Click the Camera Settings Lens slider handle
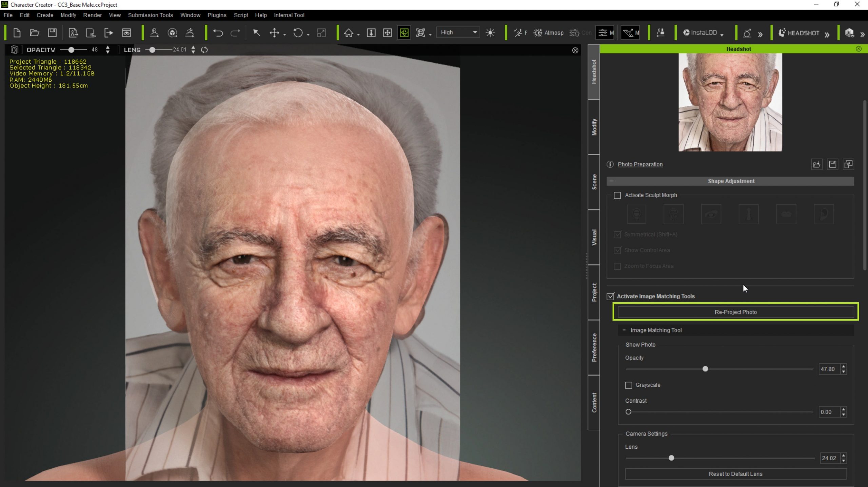The width and height of the screenshot is (868, 487). point(671,458)
